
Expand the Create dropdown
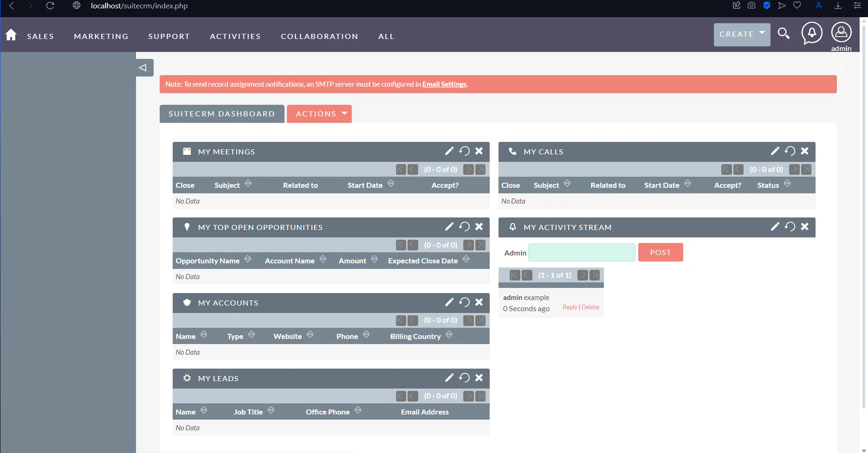[x=741, y=34]
